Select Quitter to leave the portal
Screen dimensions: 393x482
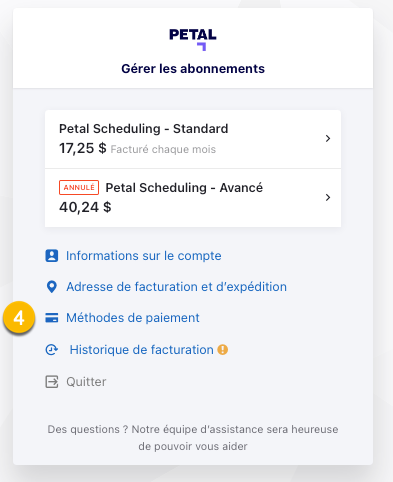click(x=86, y=382)
